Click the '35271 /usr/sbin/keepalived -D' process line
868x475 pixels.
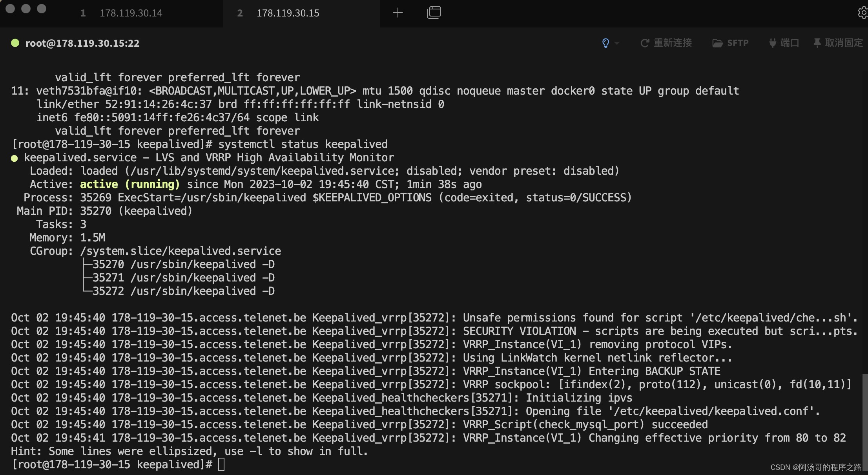179,278
